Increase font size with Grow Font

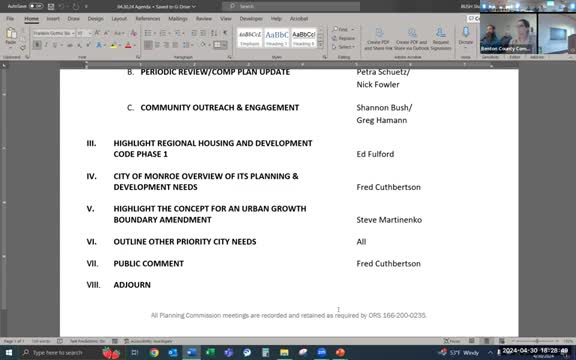97,33
